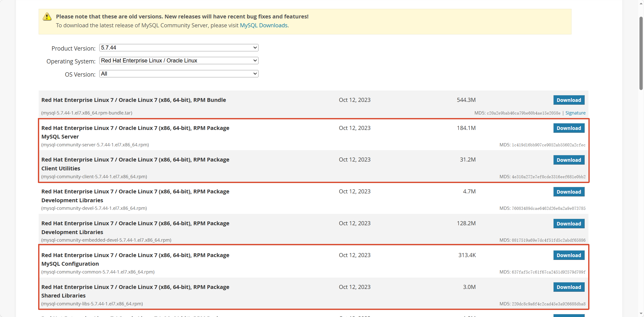Select filename mysql-community-libs-5.7.44-1.el7.x86_64.rpm
Viewport: 644px width, 317px height.
[x=92, y=304]
